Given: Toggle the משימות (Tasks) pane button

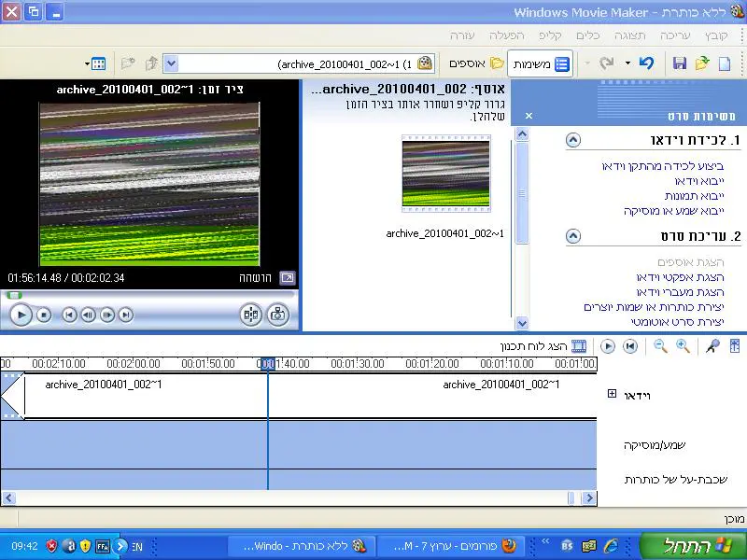Looking at the screenshot, I should point(539,63).
